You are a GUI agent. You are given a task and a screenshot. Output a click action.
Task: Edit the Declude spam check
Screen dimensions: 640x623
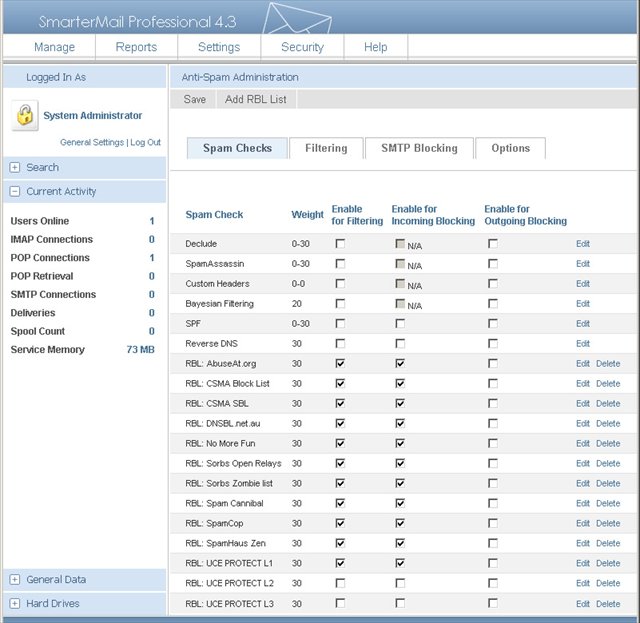583,244
